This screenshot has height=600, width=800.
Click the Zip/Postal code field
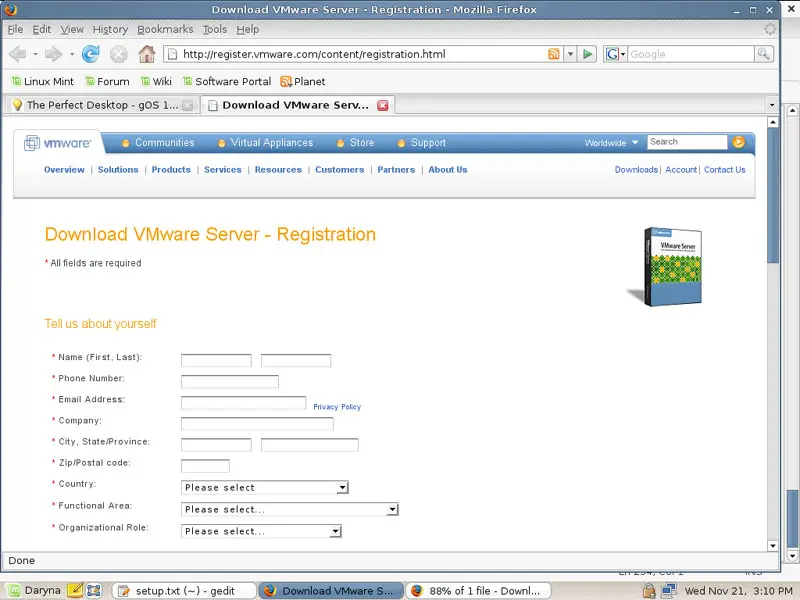(205, 465)
